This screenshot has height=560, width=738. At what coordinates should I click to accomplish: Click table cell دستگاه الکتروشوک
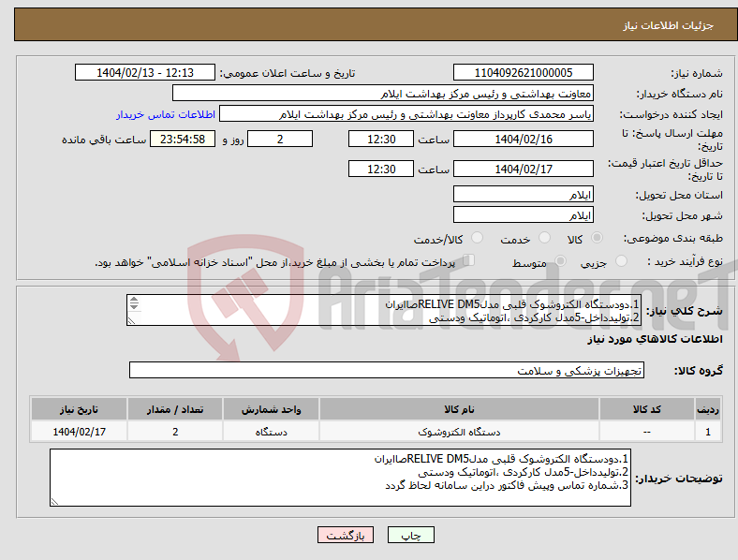click(x=459, y=431)
